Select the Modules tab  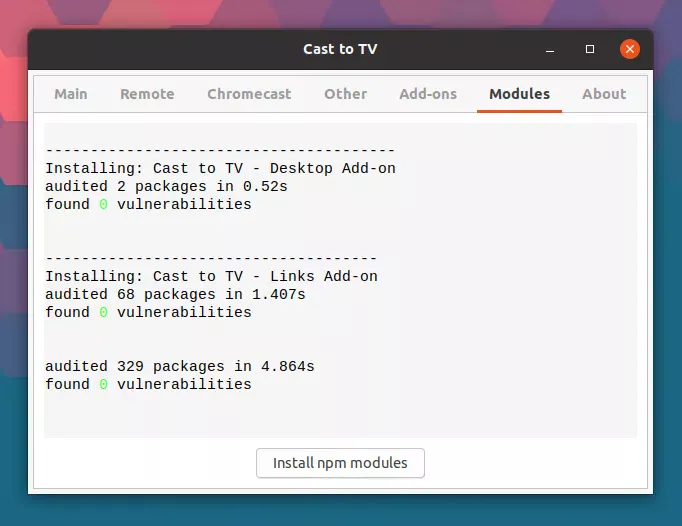pyautogui.click(x=519, y=94)
